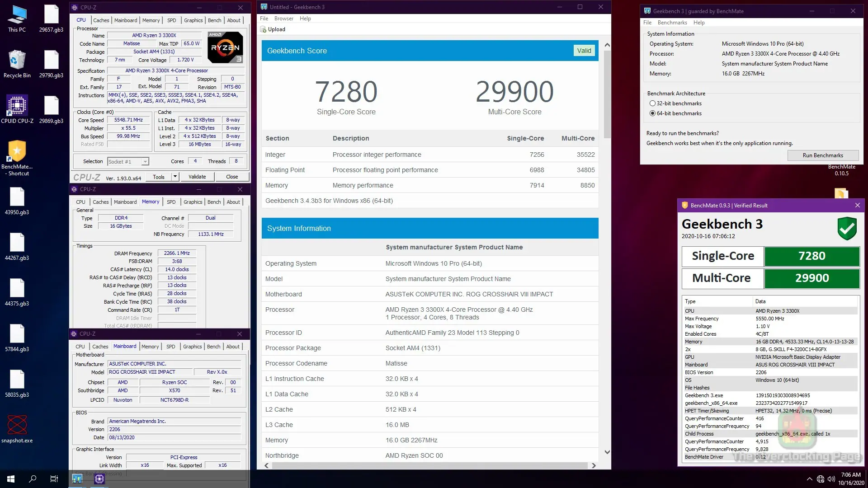
Task: Click the Motherboard row in System Information
Action: point(430,294)
